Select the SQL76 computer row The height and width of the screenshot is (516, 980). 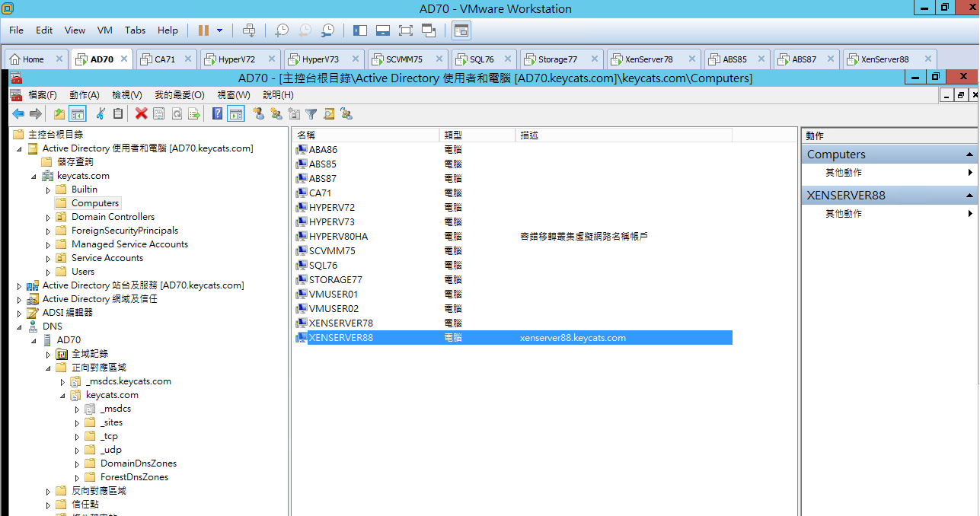pos(512,266)
